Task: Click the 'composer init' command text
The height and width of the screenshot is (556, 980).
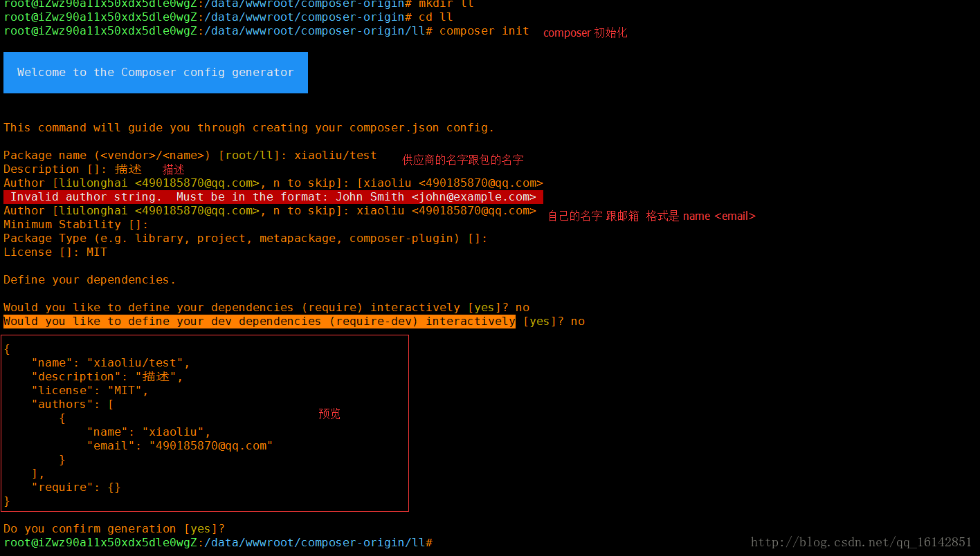Action: click(484, 31)
